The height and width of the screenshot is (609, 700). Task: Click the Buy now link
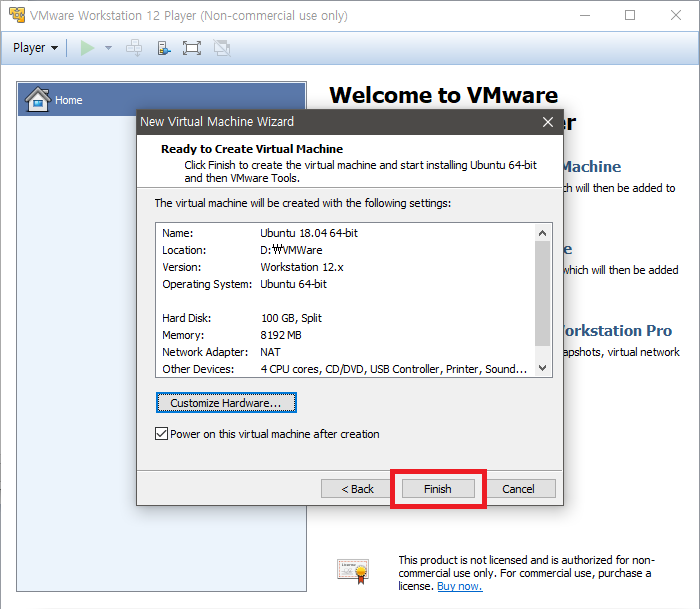click(459, 586)
